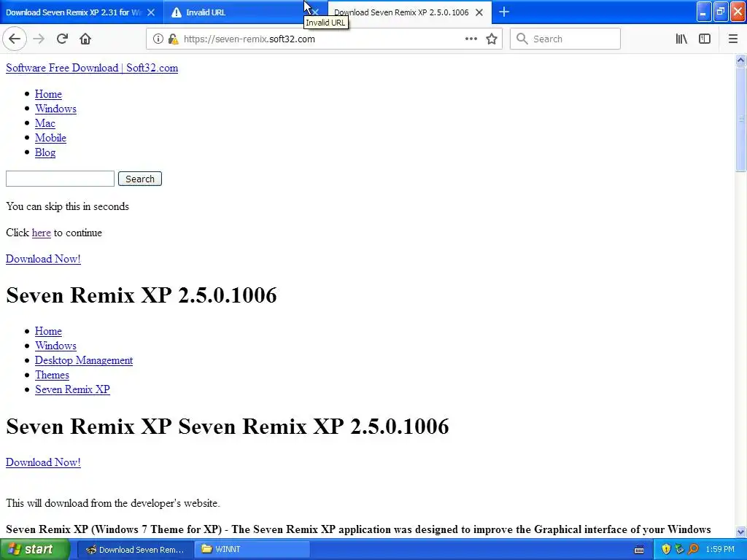Open the Blog link
Screen dimensions: 747x560
(45, 152)
